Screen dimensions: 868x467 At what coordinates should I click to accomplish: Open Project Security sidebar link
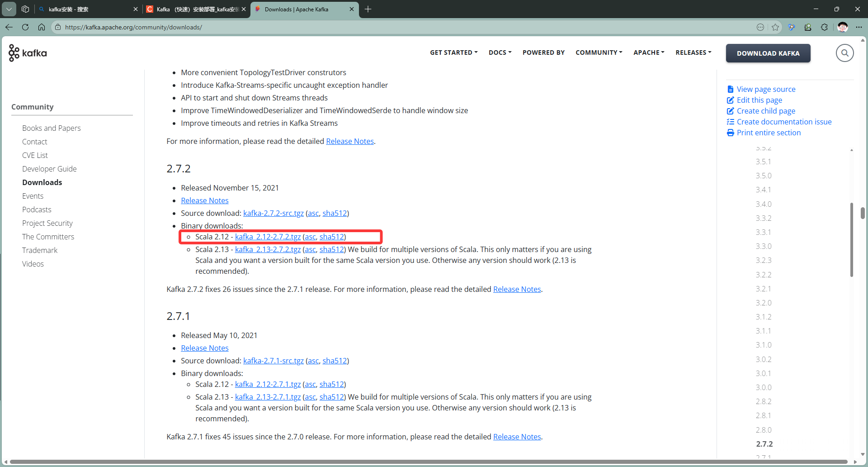(47, 223)
